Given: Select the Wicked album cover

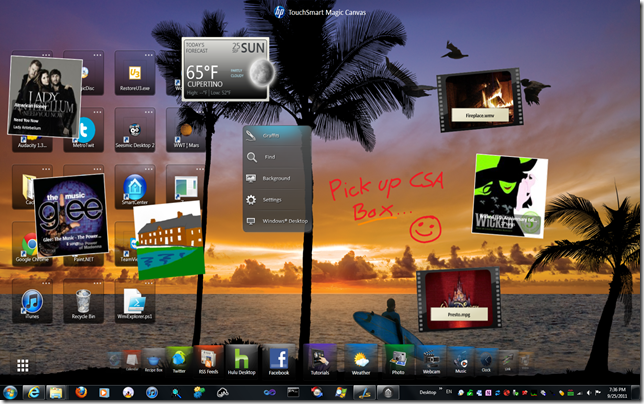Looking at the screenshot, I should [509, 196].
